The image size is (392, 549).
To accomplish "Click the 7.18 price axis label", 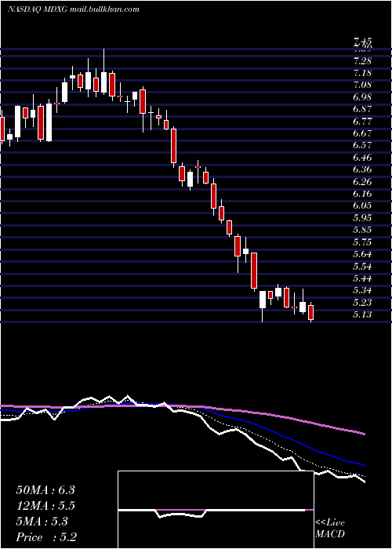I will pos(362,74).
